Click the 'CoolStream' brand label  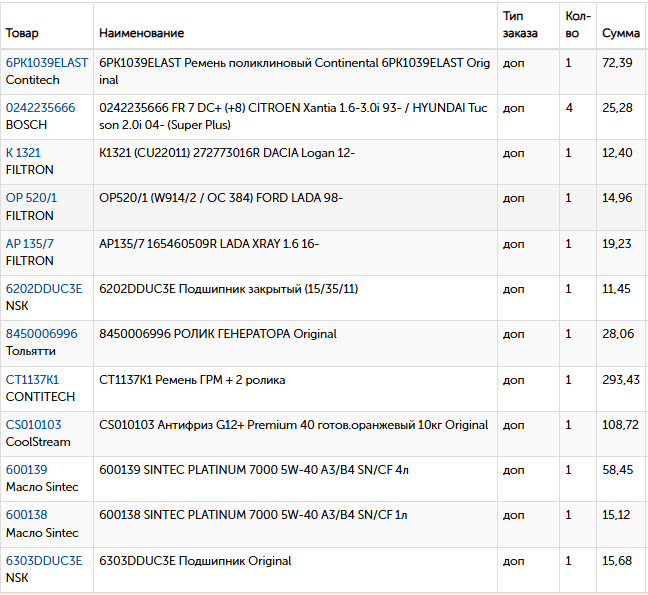click(x=38, y=442)
